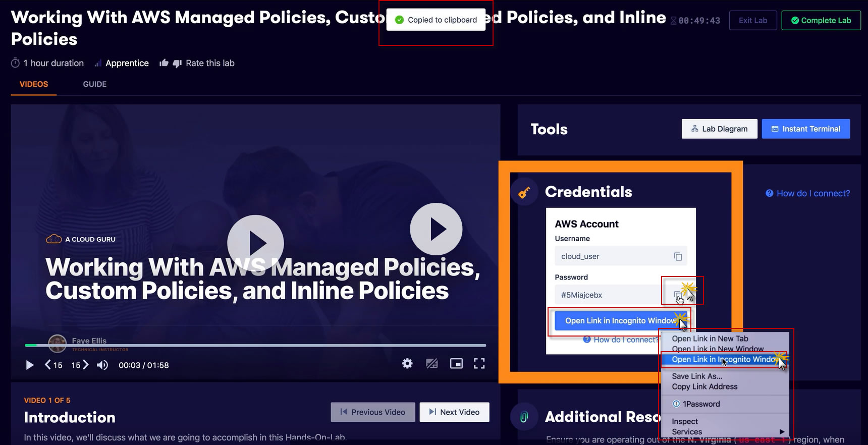Click the Password field showing #5Miajcebx
Image resolution: width=868 pixels, height=445 pixels.
point(621,295)
